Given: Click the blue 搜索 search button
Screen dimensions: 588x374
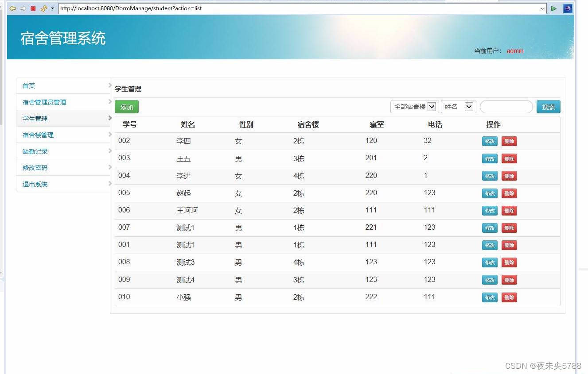Looking at the screenshot, I should coord(548,106).
